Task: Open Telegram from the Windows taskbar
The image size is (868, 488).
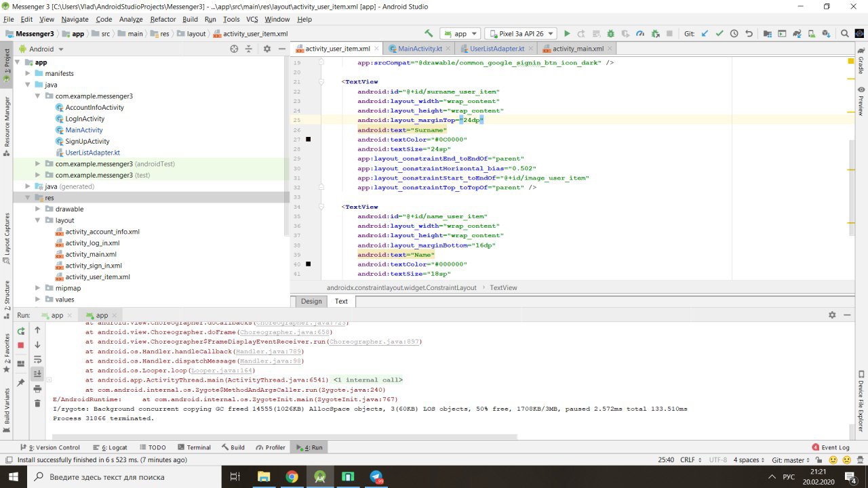Action: click(376, 477)
